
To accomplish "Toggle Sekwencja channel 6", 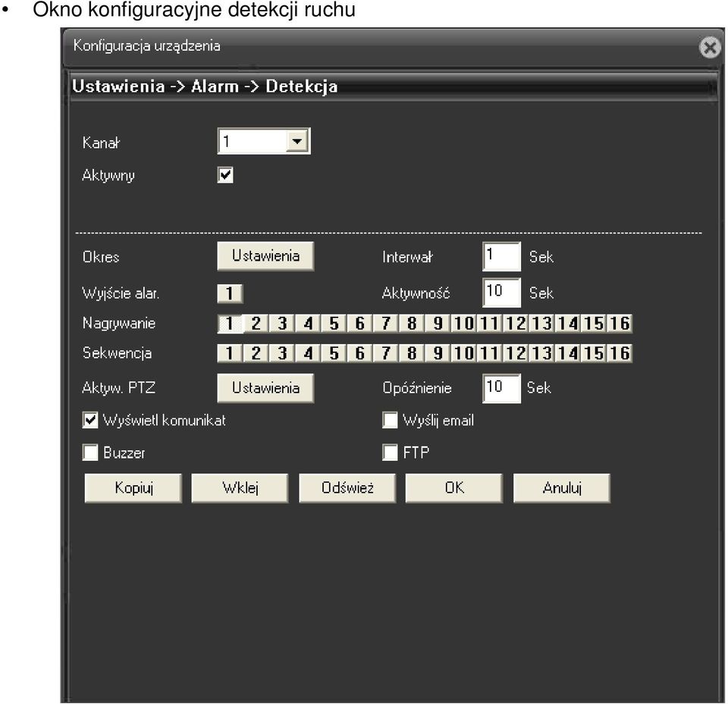I will pyautogui.click(x=359, y=353).
